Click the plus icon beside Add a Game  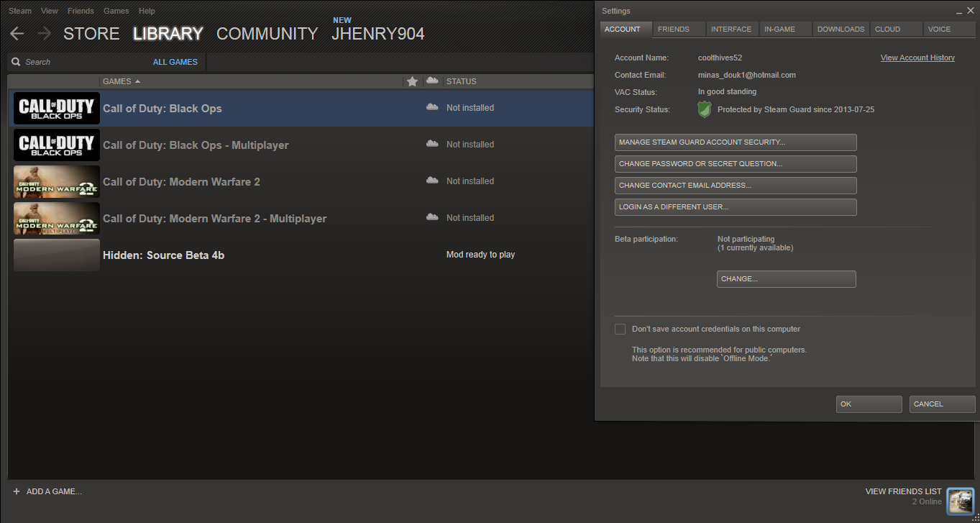[x=17, y=491]
